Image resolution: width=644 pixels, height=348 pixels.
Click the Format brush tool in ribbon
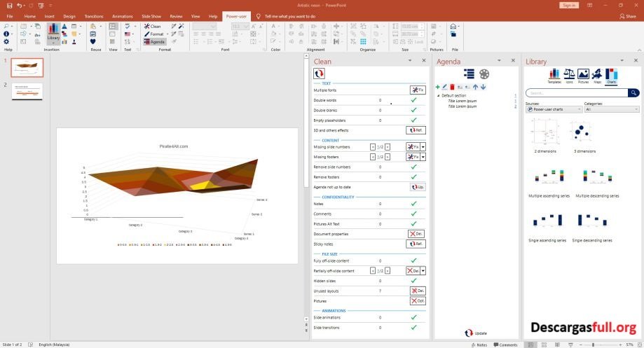[x=154, y=34]
